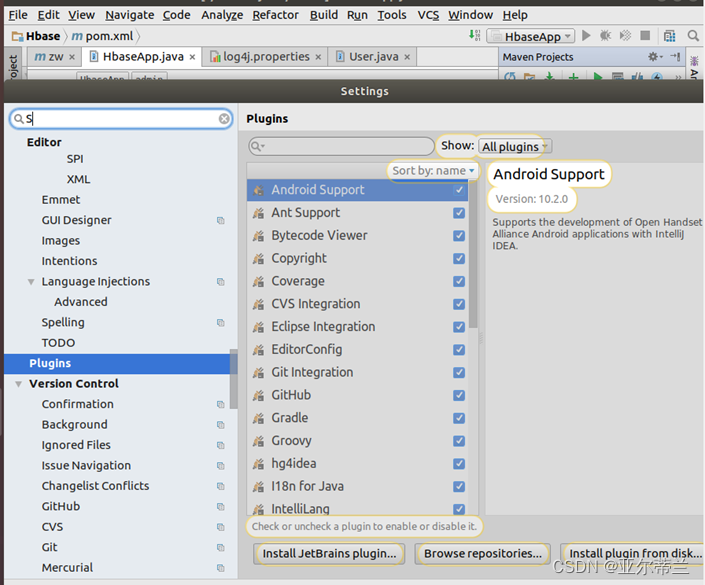705x585 pixels.
Task: Open the Navigate menu
Action: click(x=129, y=15)
